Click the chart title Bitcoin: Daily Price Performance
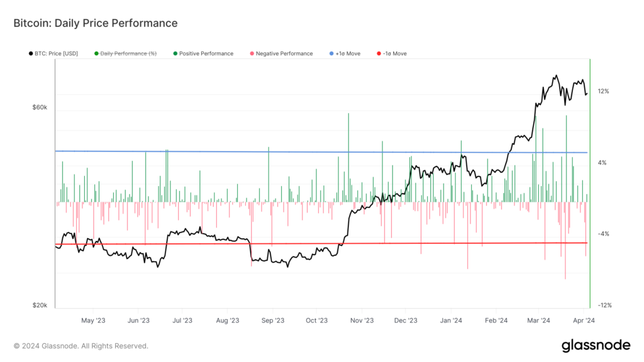The width and height of the screenshot is (644, 362). tap(96, 23)
